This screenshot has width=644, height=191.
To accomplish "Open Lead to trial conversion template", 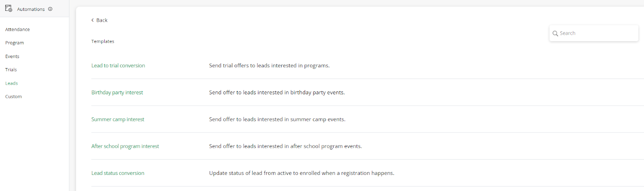I will click(118, 66).
